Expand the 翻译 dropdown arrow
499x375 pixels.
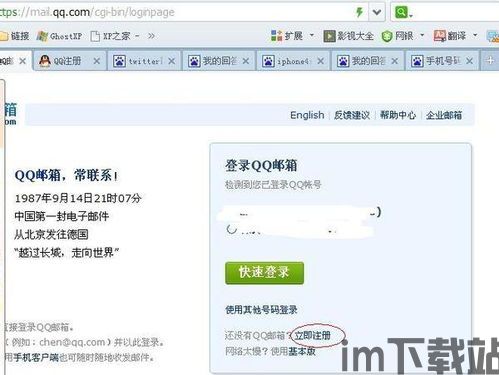tap(475, 35)
